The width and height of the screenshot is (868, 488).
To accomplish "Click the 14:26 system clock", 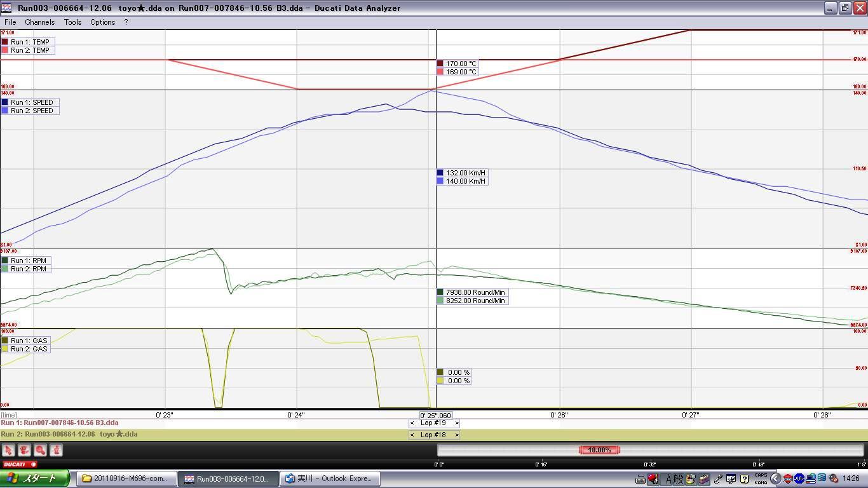I will click(x=850, y=479).
